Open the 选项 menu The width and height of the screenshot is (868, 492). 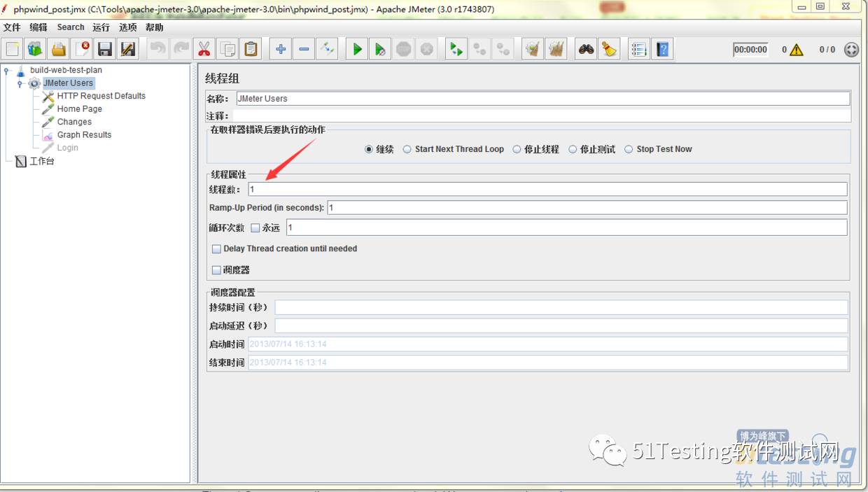click(x=127, y=27)
